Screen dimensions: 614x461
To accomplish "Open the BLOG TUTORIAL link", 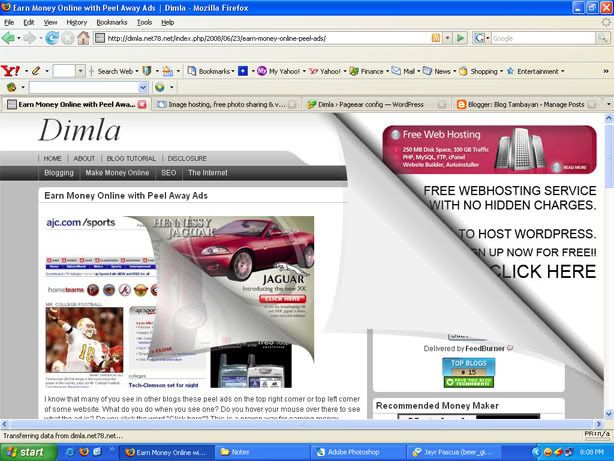I will (131, 158).
